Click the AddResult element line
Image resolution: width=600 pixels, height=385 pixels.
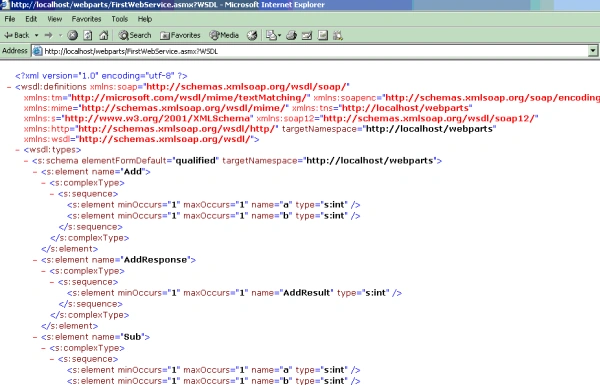coord(234,293)
